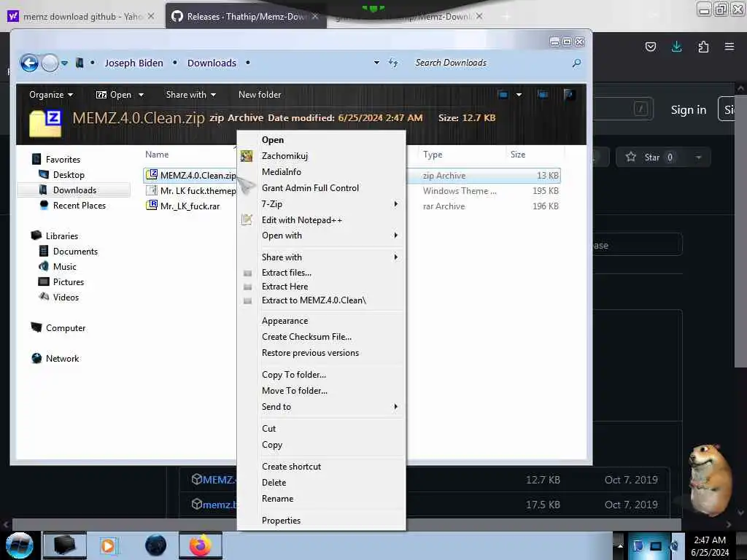Image resolution: width=747 pixels, height=560 pixels.
Task: Choose Move To folder...
Action: [x=295, y=391]
